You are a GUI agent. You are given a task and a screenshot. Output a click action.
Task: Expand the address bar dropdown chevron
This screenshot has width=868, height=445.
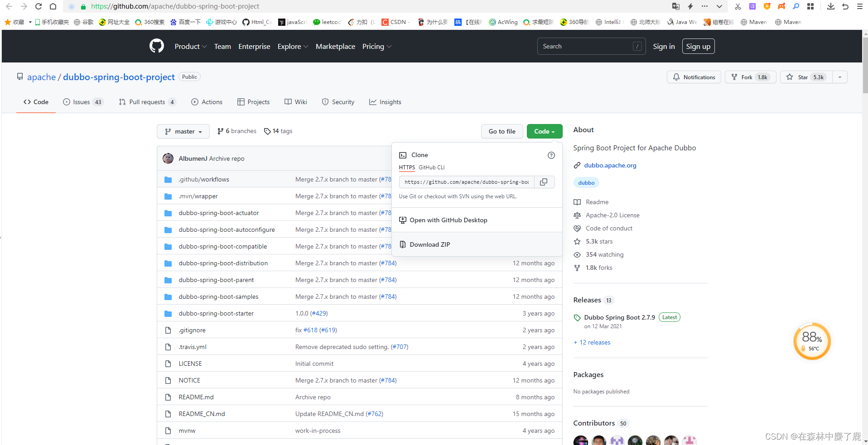(719, 6)
